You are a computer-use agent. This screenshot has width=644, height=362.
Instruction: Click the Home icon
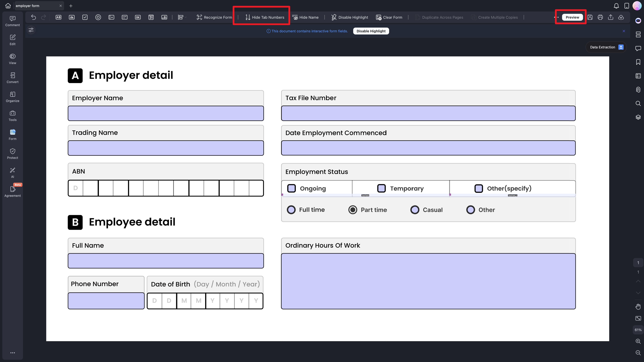click(x=8, y=5)
